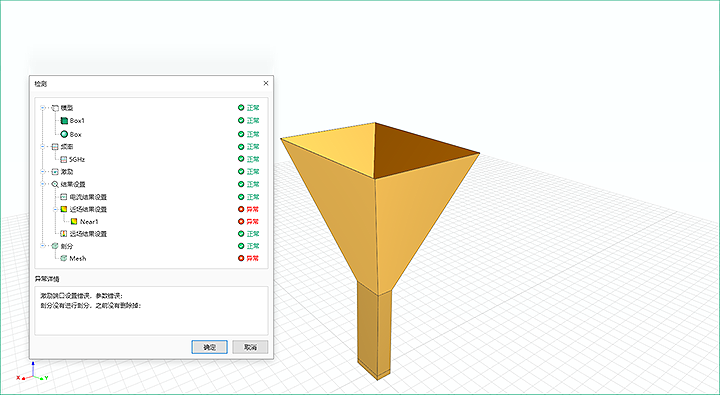
Task: Click the cancel button in the dialog
Action: pos(250,347)
